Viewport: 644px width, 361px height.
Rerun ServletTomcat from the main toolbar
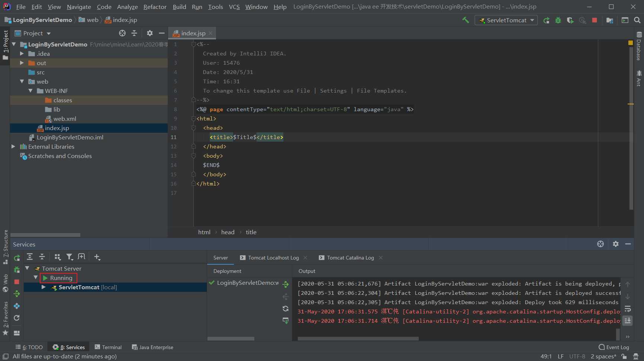tap(546, 20)
